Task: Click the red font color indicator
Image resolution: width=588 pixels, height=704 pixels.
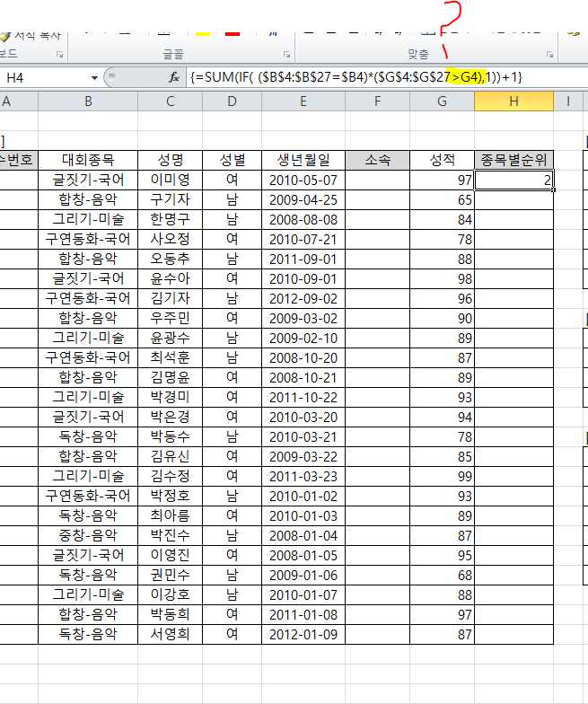Action: tap(233, 33)
